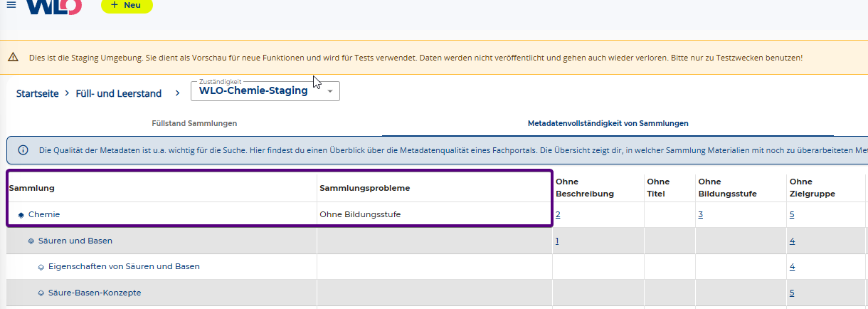The height and width of the screenshot is (309, 868).
Task: Click the WLO logo
Action: (55, 6)
